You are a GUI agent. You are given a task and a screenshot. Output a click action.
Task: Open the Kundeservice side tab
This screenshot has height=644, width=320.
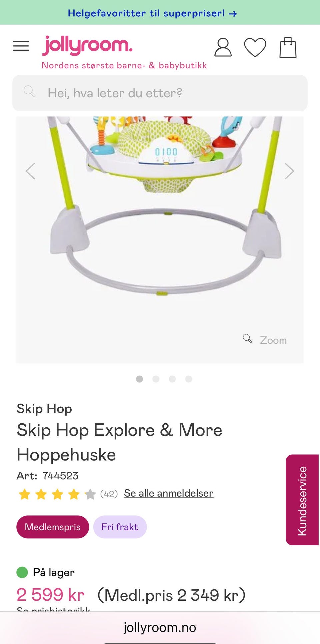click(302, 500)
